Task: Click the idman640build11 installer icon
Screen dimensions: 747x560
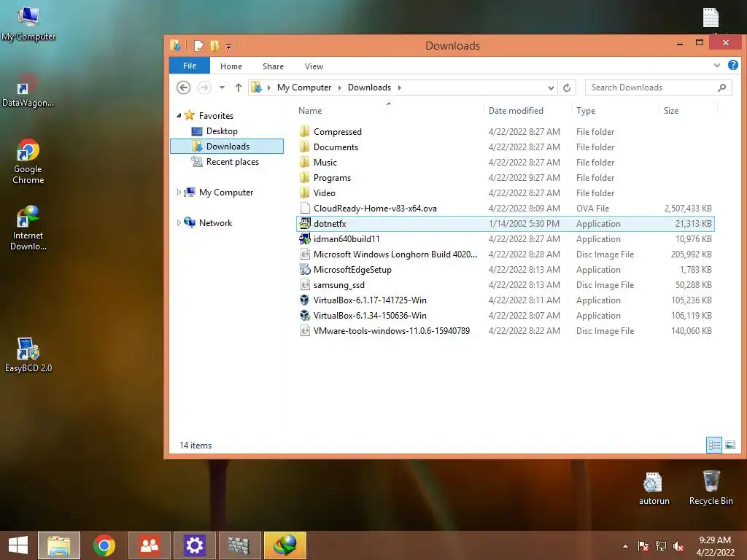Action: (305, 239)
